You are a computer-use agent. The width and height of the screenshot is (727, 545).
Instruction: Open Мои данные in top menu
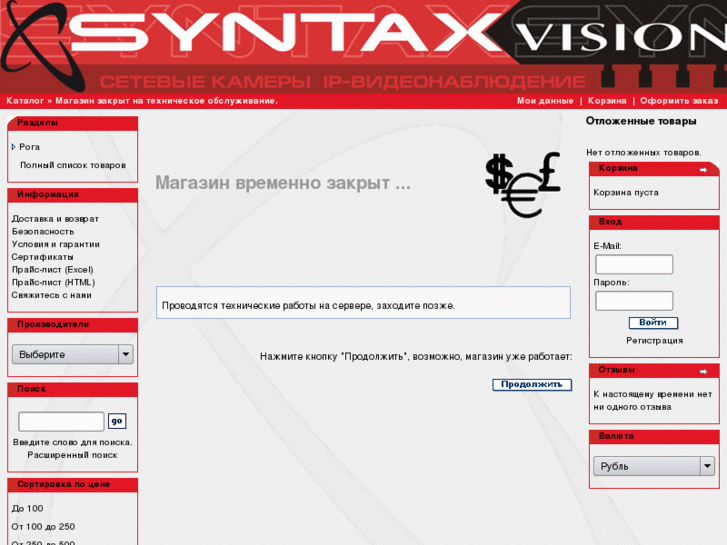[x=545, y=101]
